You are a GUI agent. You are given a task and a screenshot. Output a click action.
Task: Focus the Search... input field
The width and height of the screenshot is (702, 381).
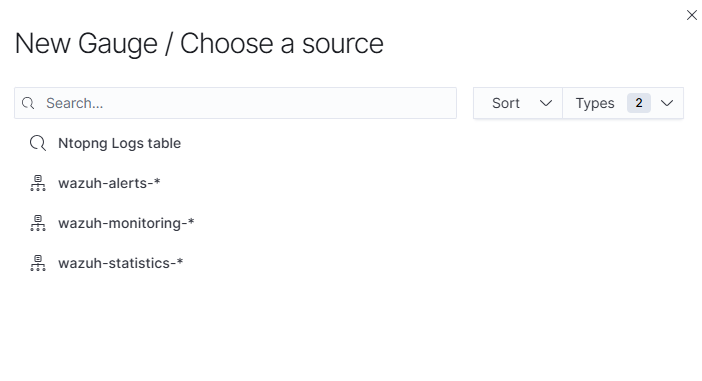pos(235,103)
